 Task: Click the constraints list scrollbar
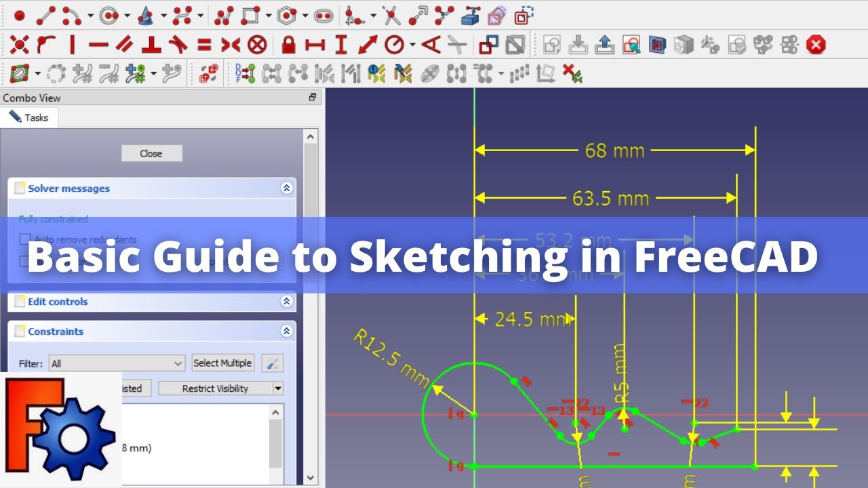275,444
